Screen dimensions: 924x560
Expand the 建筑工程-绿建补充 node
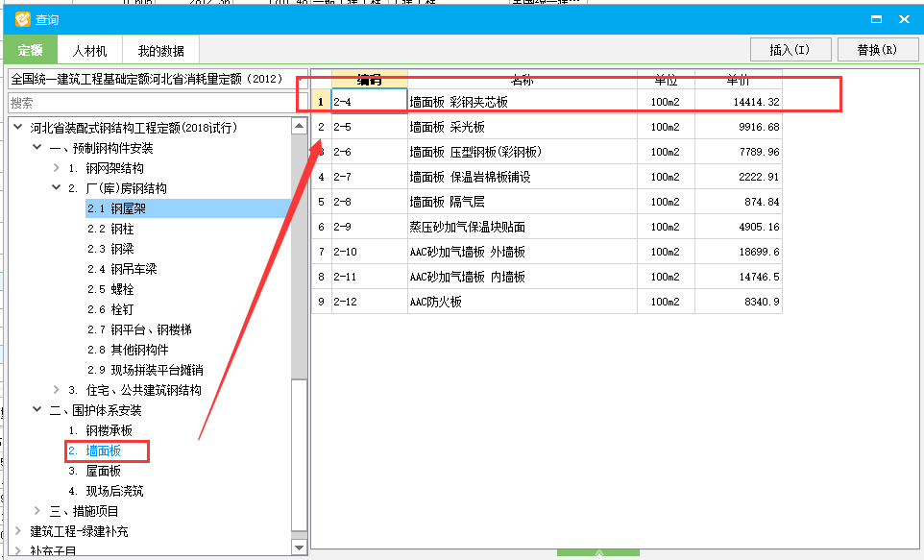click(18, 530)
